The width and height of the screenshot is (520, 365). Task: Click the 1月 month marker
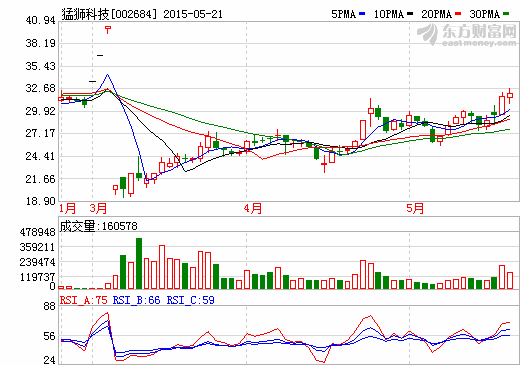pos(68,209)
